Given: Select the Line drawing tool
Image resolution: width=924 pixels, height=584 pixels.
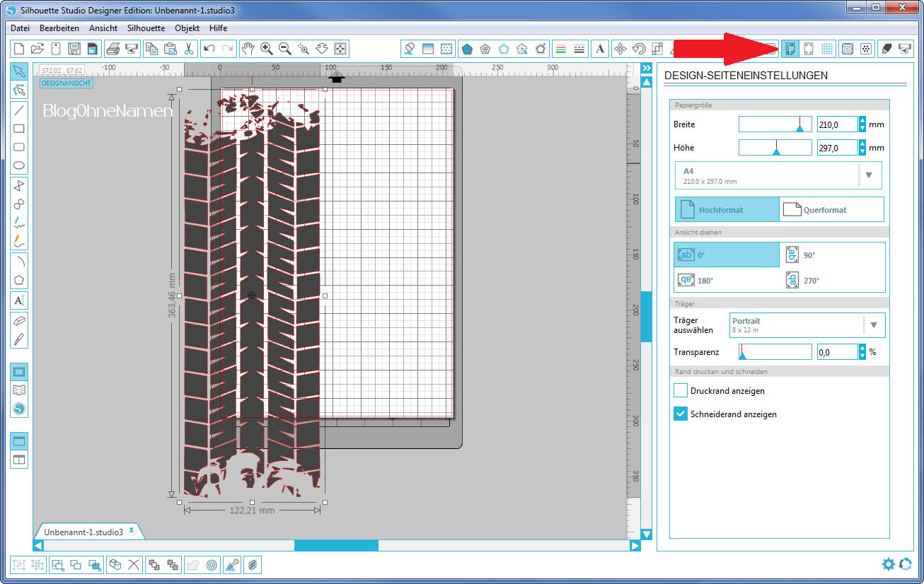Looking at the screenshot, I should [19, 110].
